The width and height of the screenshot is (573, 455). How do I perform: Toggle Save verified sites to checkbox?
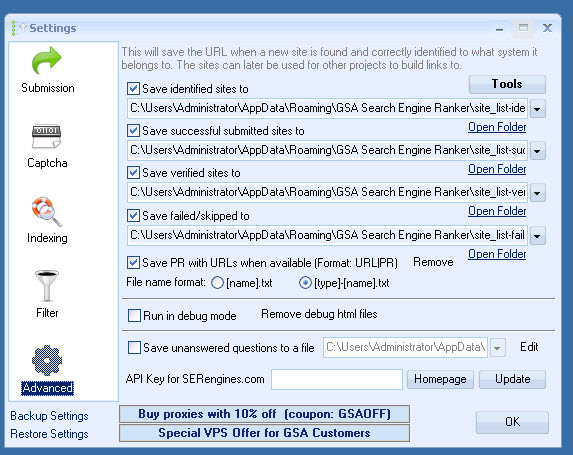pyautogui.click(x=133, y=172)
